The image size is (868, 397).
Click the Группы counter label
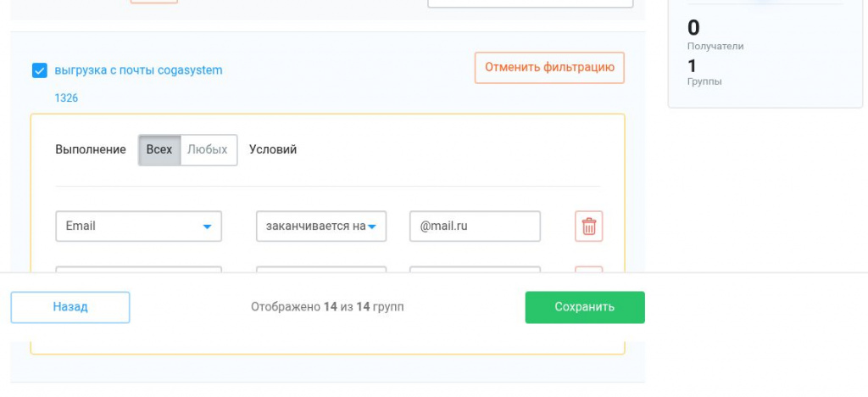(704, 81)
